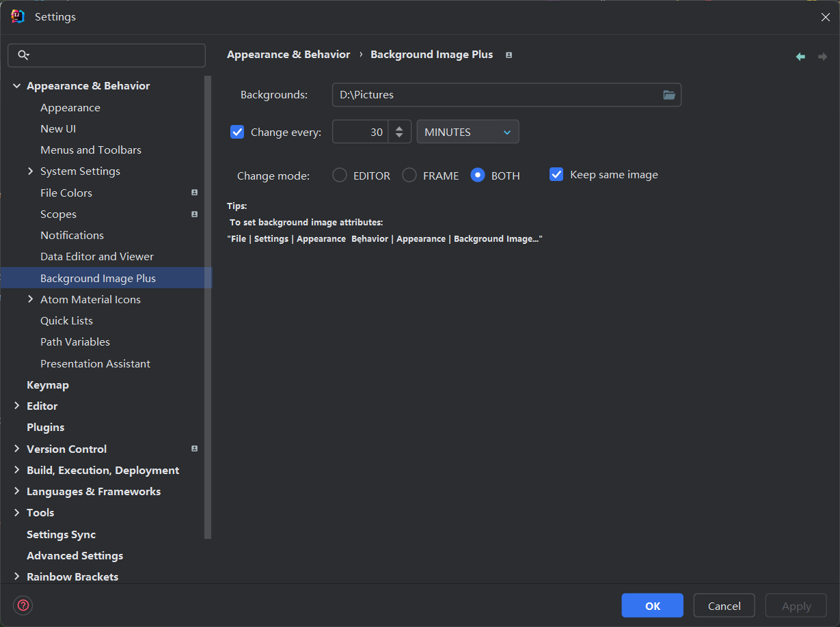
Task: Expand the Rainbow Brackets section
Action: 17,576
